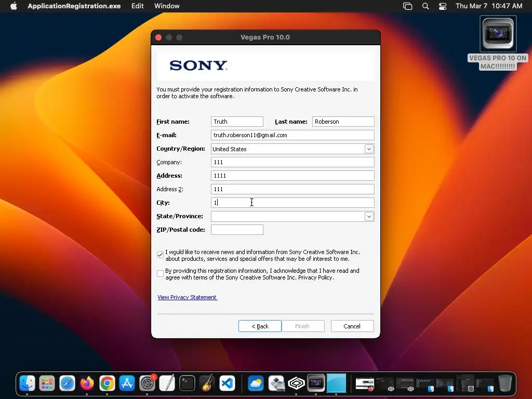Screen dimensions: 532x399
Task: Open the App Store dock icon
Action: pyautogui.click(x=127, y=383)
